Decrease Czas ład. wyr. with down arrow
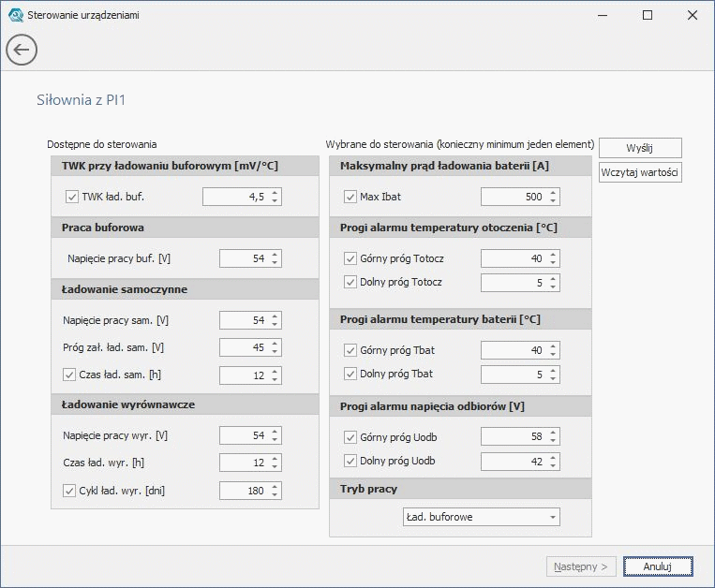Image resolution: width=715 pixels, height=588 pixels. 275,467
